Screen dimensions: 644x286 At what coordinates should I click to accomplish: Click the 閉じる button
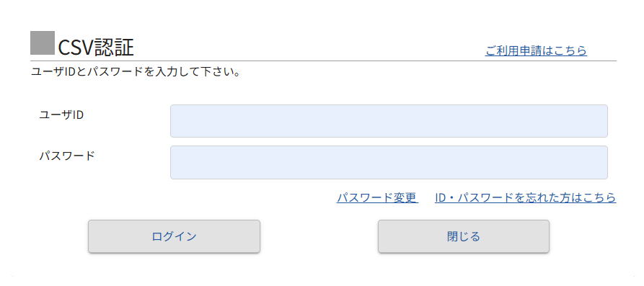tap(464, 236)
